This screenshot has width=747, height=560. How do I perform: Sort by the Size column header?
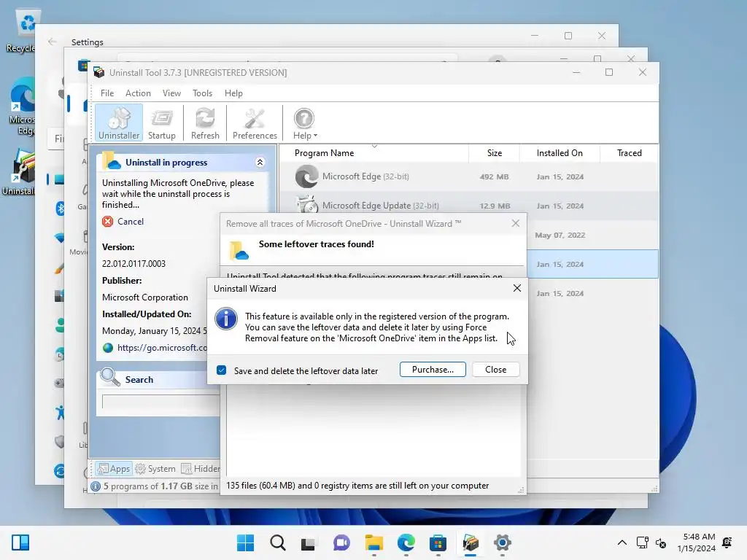pos(494,153)
